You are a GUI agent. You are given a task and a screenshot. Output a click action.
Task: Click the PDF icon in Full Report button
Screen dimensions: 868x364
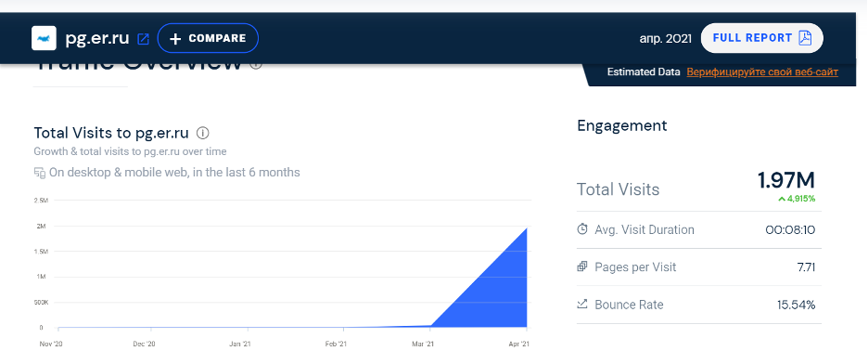tap(805, 38)
